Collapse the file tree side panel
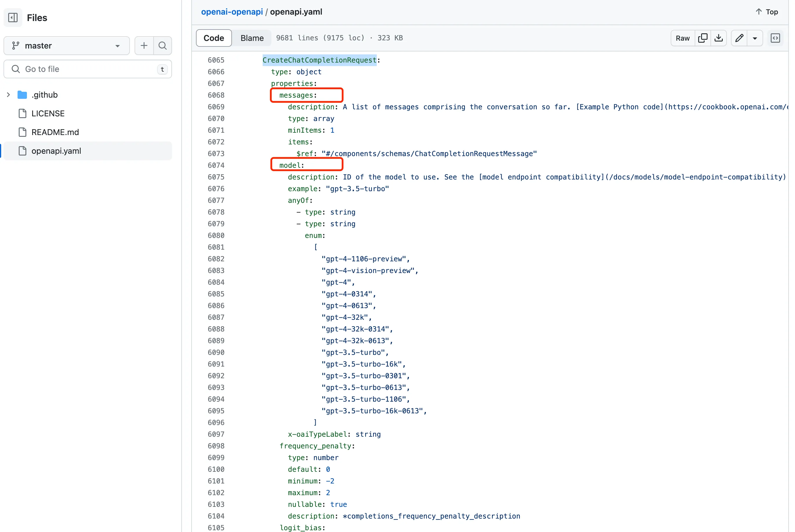The height and width of the screenshot is (532, 795). click(13, 17)
